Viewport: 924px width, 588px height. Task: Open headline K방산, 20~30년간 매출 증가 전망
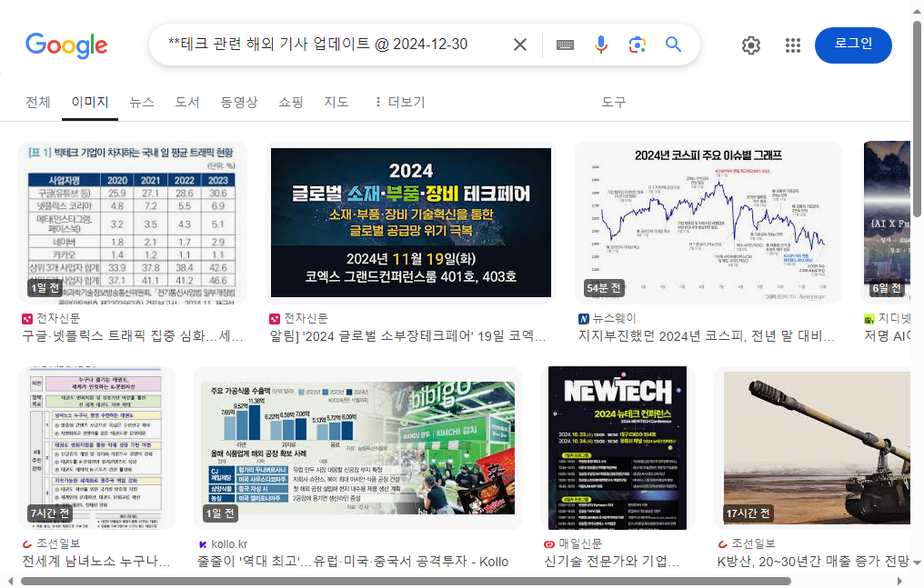813,562
